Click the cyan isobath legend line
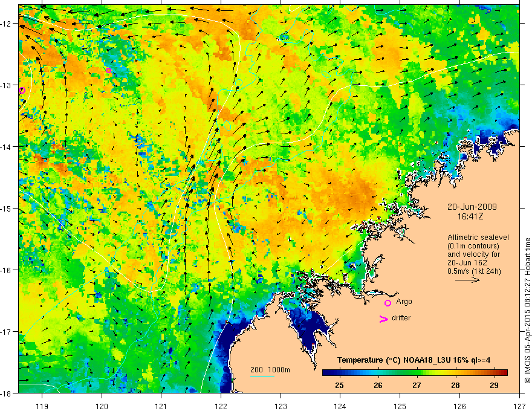 click(x=262, y=376)
